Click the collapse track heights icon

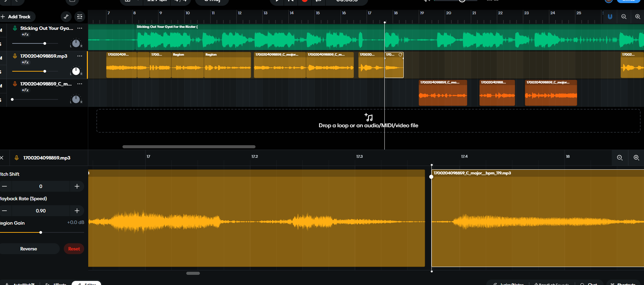tap(80, 17)
